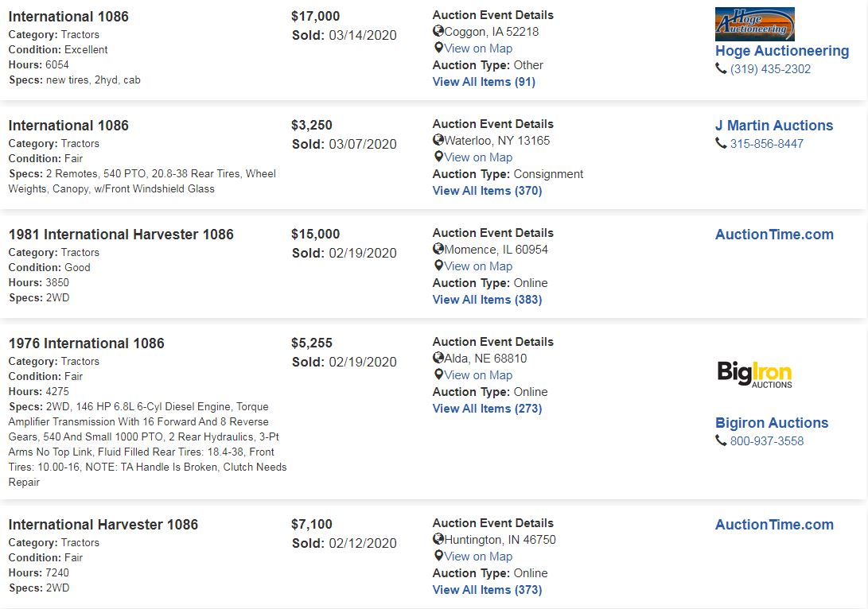Open the Bigiron Auctions seller name link
The image size is (868, 609).
772,423
